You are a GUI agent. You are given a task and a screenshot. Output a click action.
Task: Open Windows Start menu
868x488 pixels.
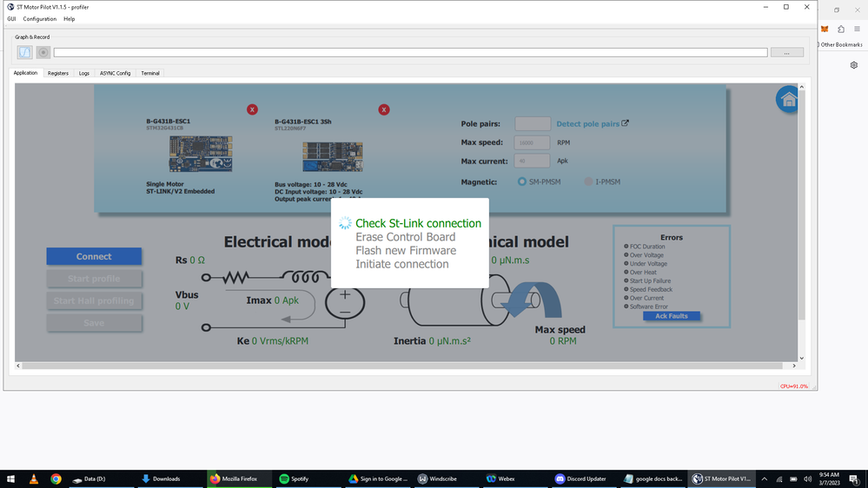10,479
